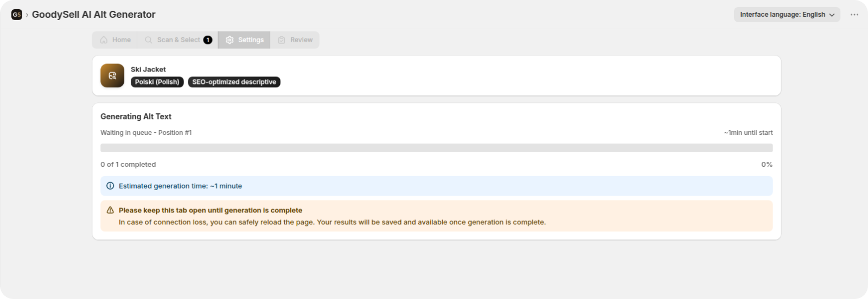
Task: Go to the Home tab
Action: (115, 40)
